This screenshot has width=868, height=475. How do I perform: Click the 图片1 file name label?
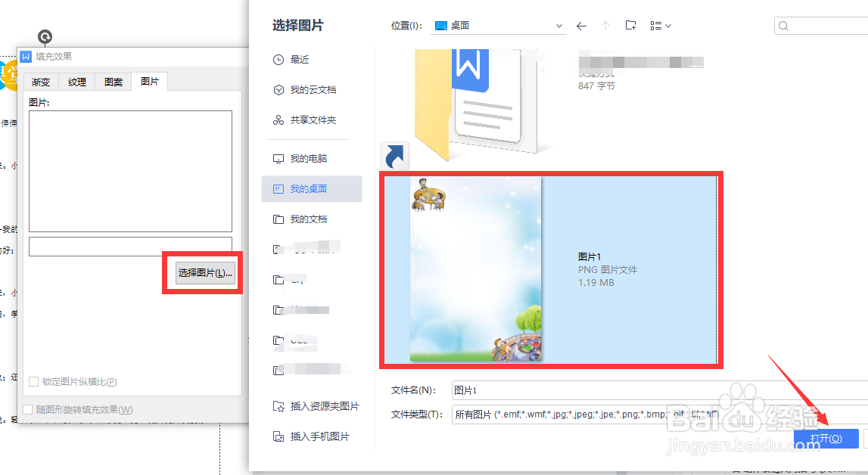pyautogui.click(x=589, y=256)
